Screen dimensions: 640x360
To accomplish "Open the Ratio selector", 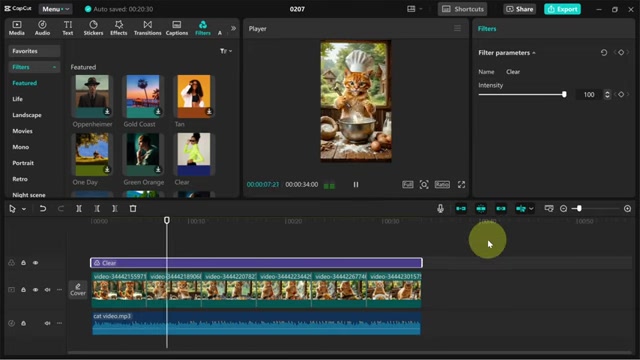I will pos(442,184).
